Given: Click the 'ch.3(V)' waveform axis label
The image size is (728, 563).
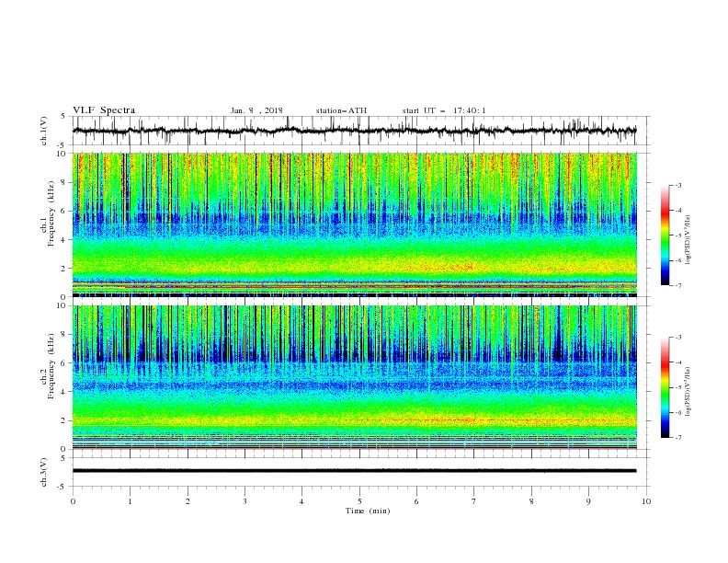Looking at the screenshot, I should 44,472.
